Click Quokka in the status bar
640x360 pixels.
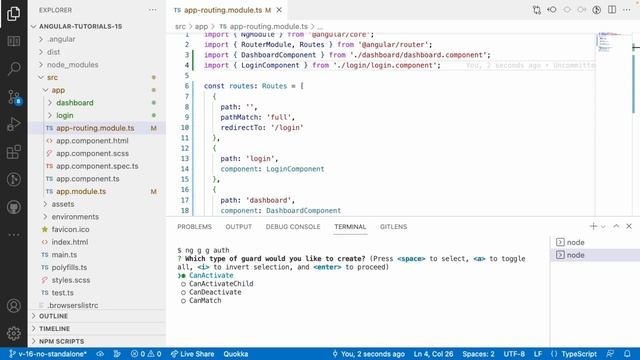point(236,354)
